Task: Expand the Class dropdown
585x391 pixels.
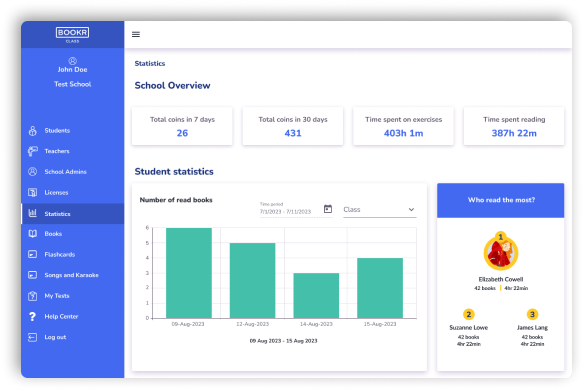Action: point(379,210)
